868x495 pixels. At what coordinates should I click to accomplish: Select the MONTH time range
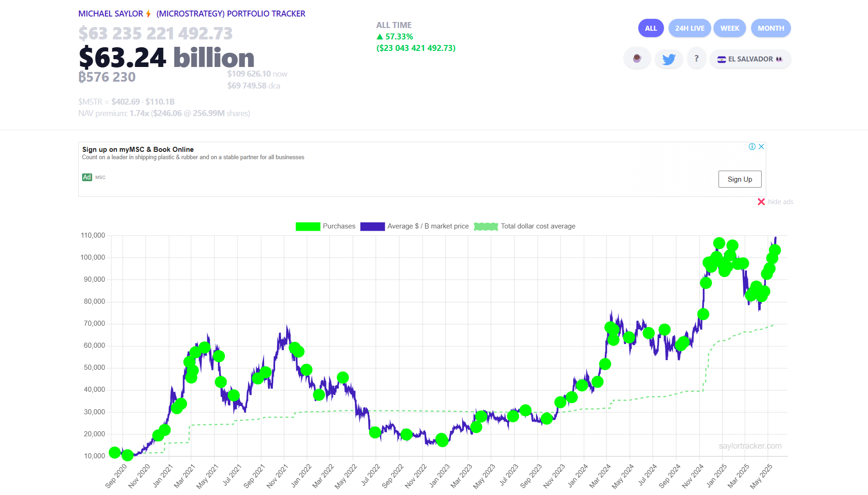tap(771, 28)
